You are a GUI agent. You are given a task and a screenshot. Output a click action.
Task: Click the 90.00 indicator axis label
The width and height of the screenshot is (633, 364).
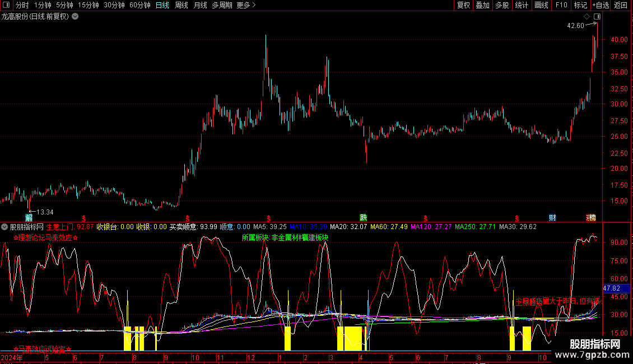pyautogui.click(x=619, y=242)
